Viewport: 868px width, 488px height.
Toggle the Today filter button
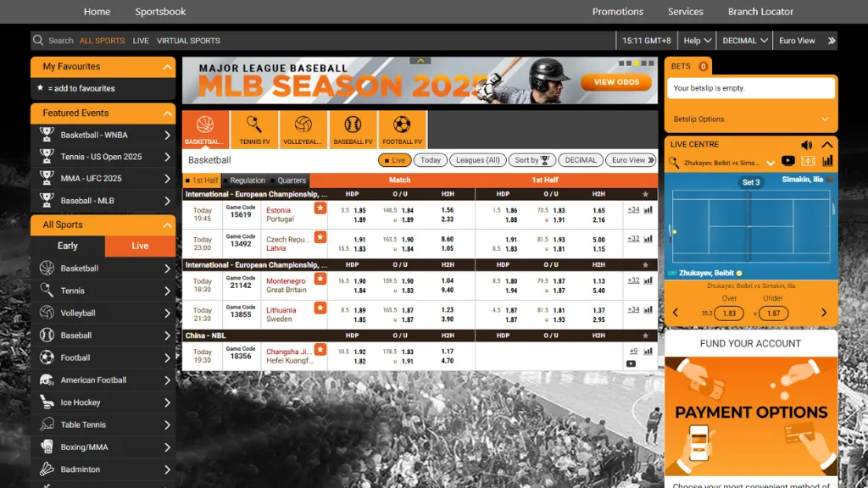(430, 160)
